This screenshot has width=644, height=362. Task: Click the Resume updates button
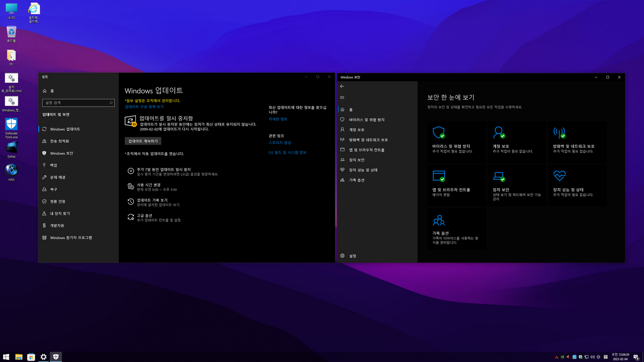pyautogui.click(x=143, y=141)
